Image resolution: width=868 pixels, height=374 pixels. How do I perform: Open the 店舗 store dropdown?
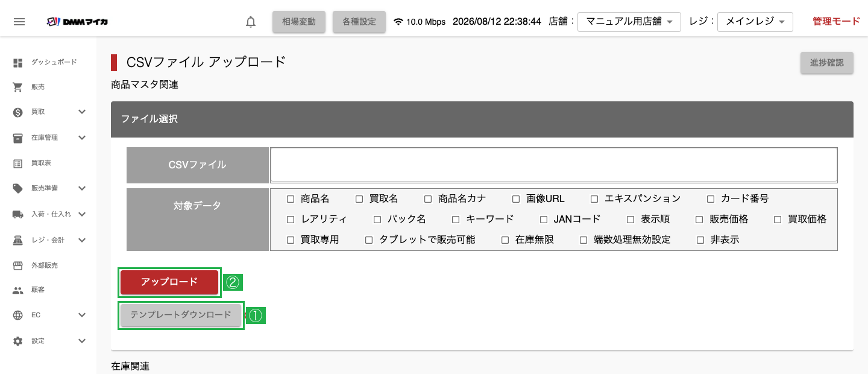click(629, 22)
